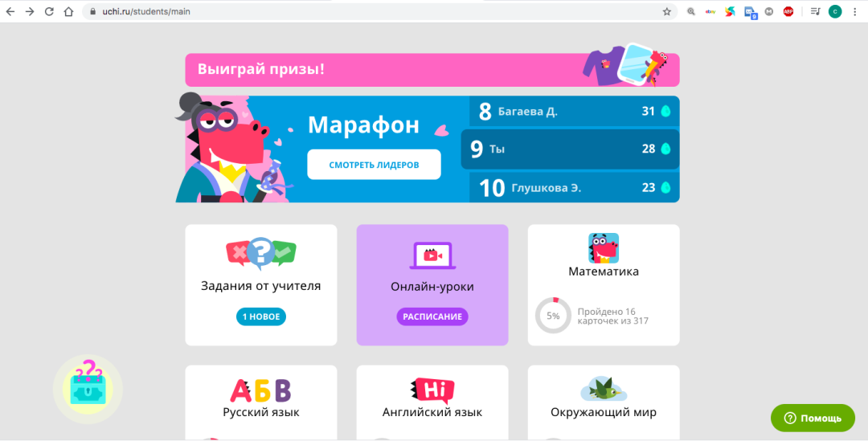
Task: Bookmark this page with the star icon
Action: [x=666, y=12]
